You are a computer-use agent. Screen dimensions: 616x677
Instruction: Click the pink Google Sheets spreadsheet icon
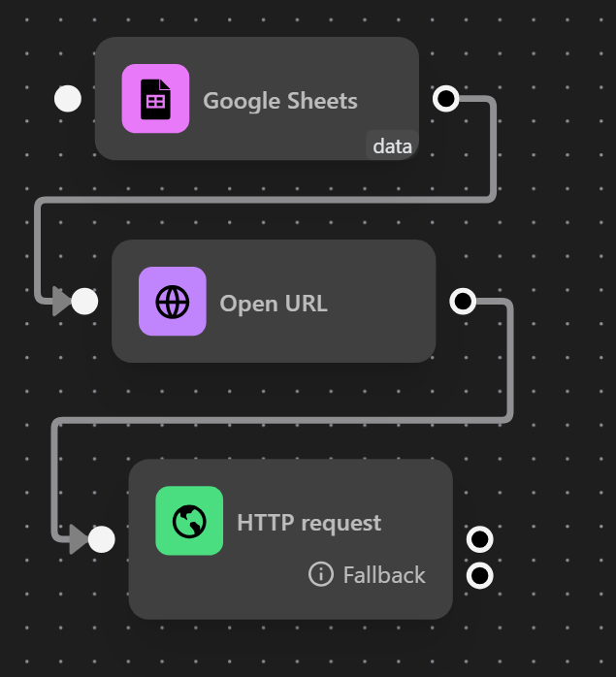coord(155,98)
